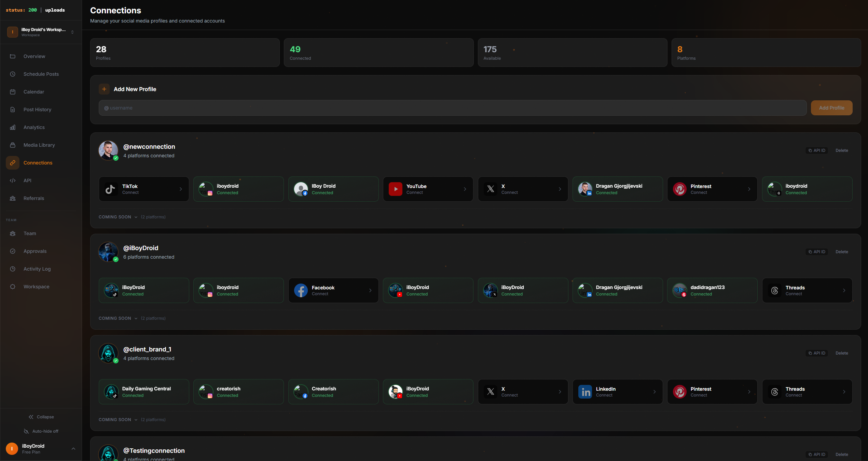Click the Post History document icon
This screenshot has height=461, width=868.
point(13,110)
